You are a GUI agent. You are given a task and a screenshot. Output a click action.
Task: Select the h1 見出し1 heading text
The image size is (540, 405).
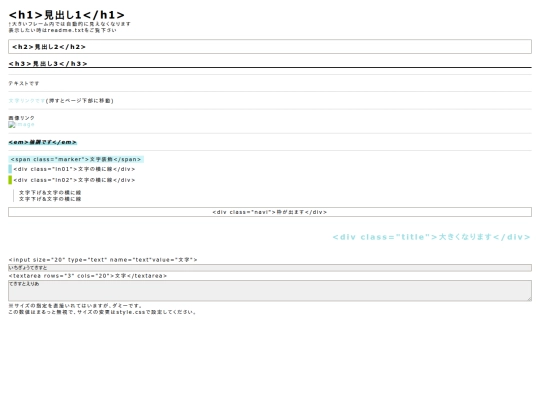66,15
